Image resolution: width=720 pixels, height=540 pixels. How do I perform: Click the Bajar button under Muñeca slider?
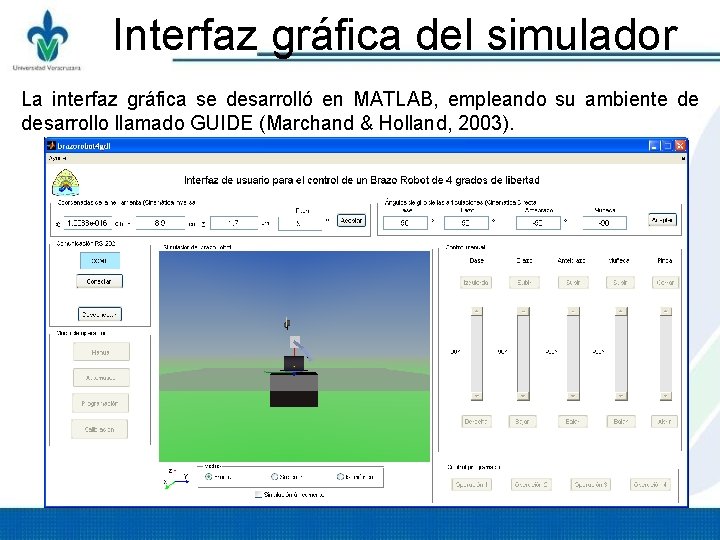pyautogui.click(x=621, y=422)
